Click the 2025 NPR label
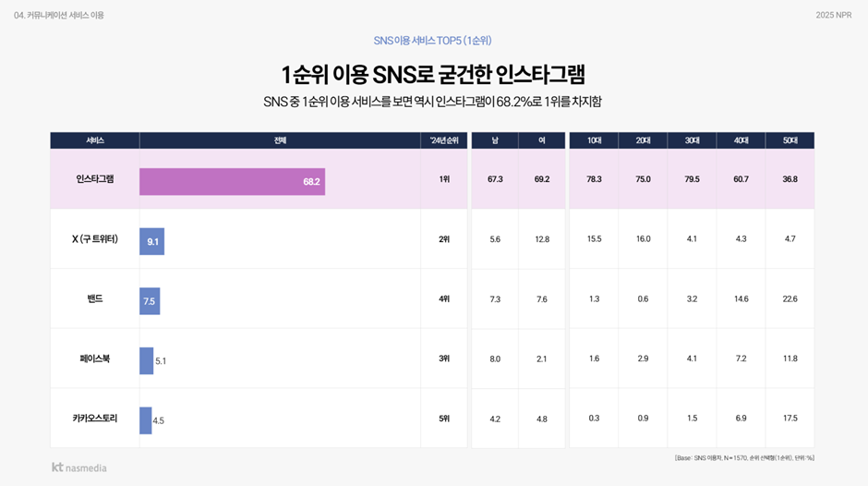The width and height of the screenshot is (868, 486). point(834,15)
